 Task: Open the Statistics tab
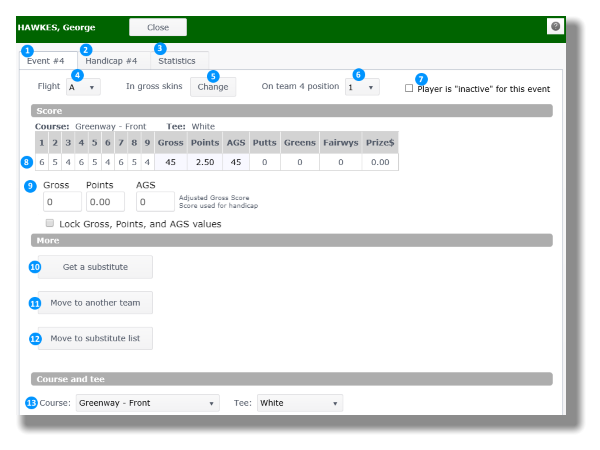177,61
